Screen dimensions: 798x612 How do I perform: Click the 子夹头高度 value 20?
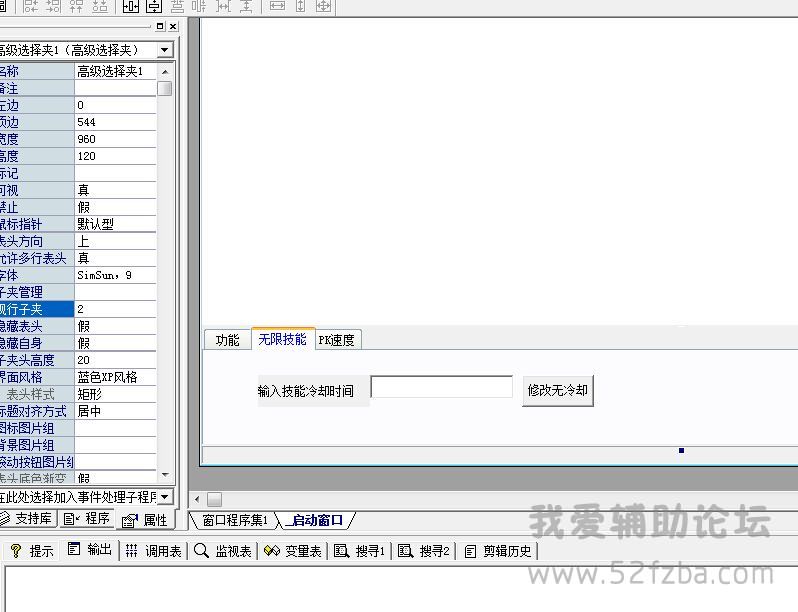(116, 360)
